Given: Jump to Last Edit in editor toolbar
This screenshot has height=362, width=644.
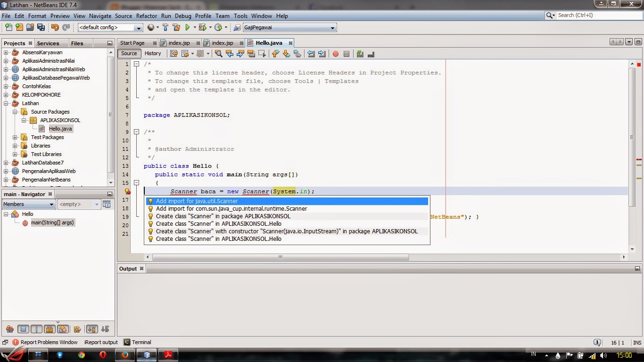Looking at the screenshot, I should tap(173, 54).
